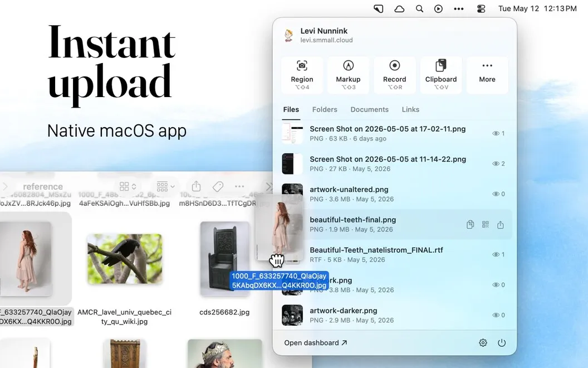The width and height of the screenshot is (588, 368).
Task: Open the More actions button
Action: pos(487,75)
